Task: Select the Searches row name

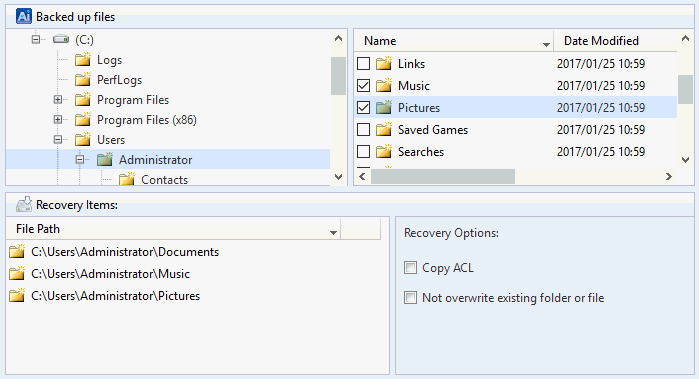Action: pyautogui.click(x=421, y=152)
